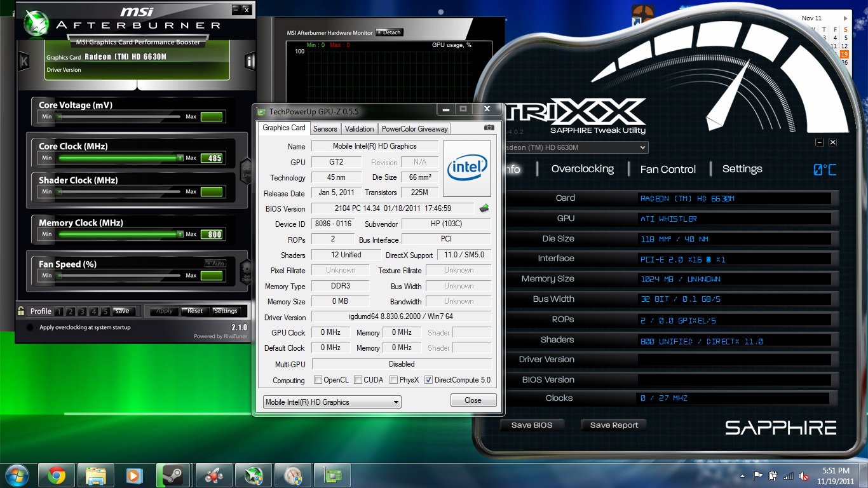Select Afterburner profile slot 3
Image resolution: width=868 pixels, height=488 pixels.
82,311
